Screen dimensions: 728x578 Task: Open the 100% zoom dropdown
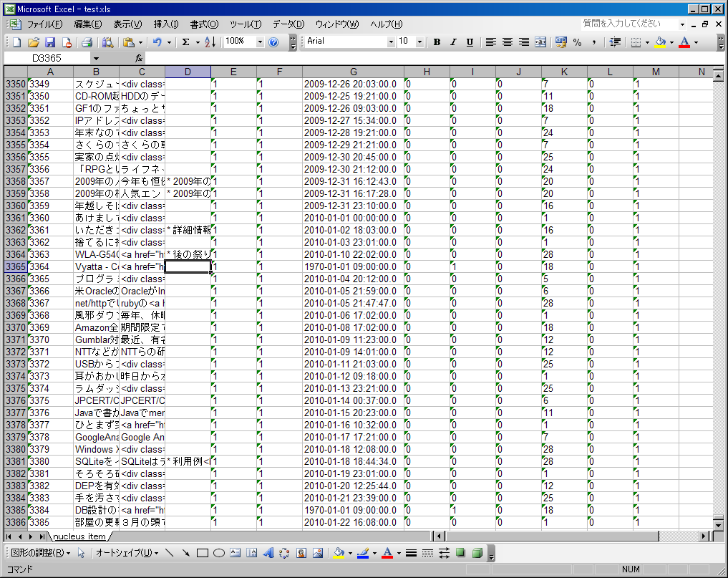coord(260,42)
